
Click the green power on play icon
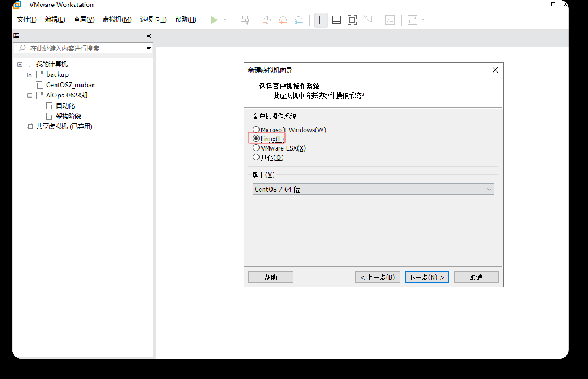coord(214,20)
